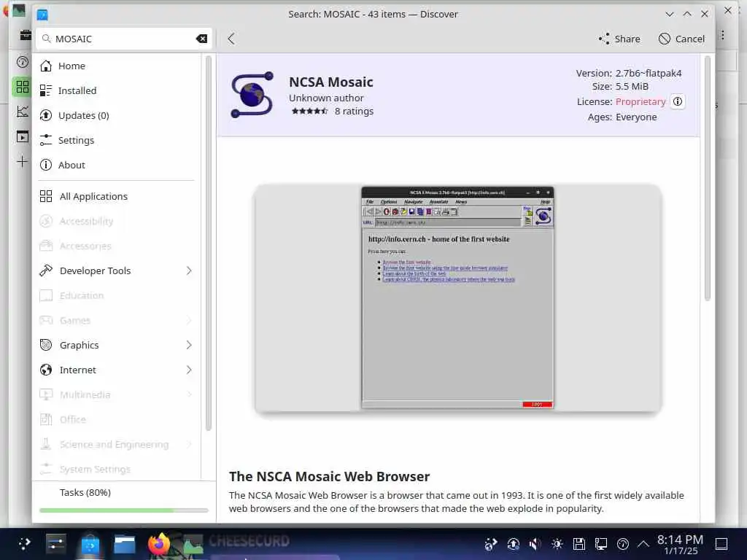Cancel the installation
The width and height of the screenshot is (747, 560).
pyautogui.click(x=681, y=39)
